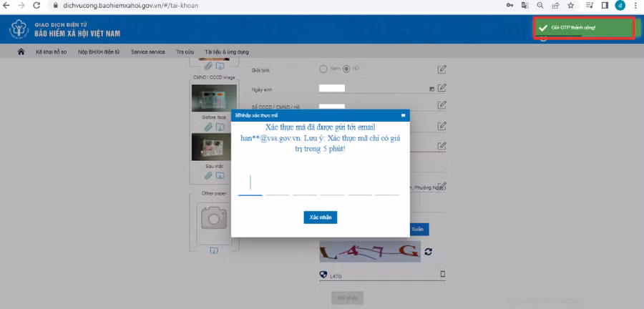644x309 pixels.
Task: Expand Tài liệu & ứng dụng menu
Action: pos(226,52)
